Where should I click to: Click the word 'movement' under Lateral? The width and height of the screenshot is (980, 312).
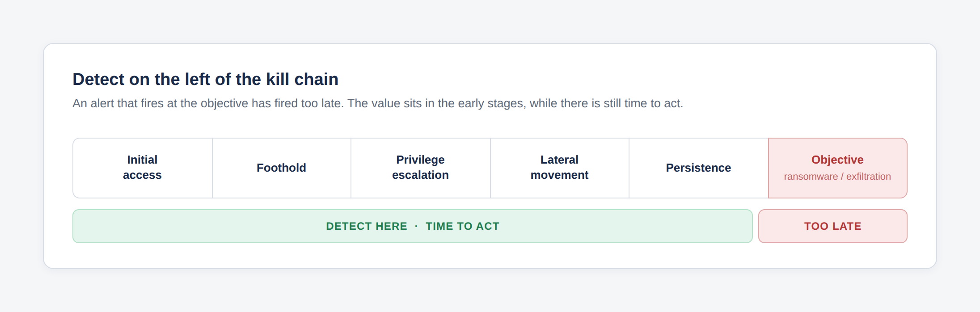pyautogui.click(x=560, y=175)
